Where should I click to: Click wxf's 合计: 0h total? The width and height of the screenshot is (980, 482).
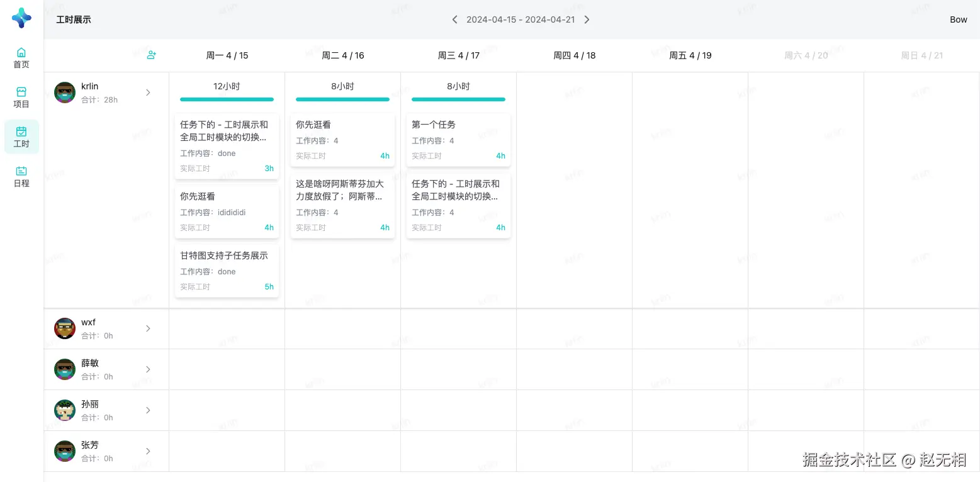point(98,336)
